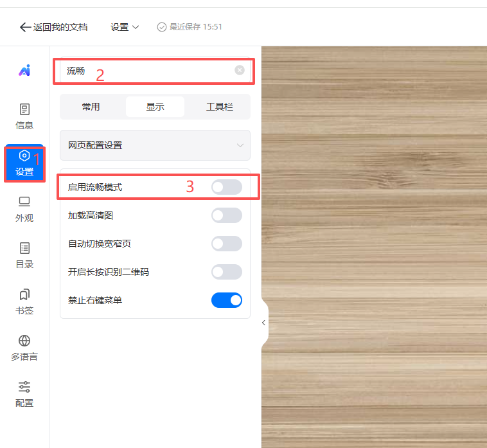Open the 设置 dropdown in top bar

point(125,27)
